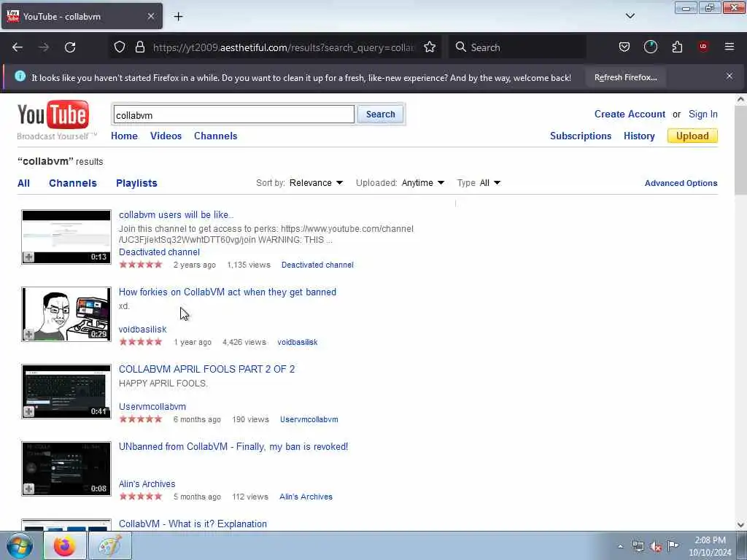Image resolution: width=747 pixels, height=560 pixels.
Task: Open the Firefox hamburger application menu
Action: point(729,47)
